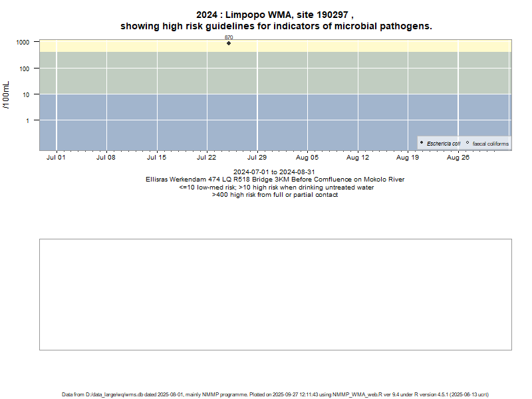Screen dimensions: 532x399
Task: Click the faecal coliforms legend marker
Action: tap(467, 143)
